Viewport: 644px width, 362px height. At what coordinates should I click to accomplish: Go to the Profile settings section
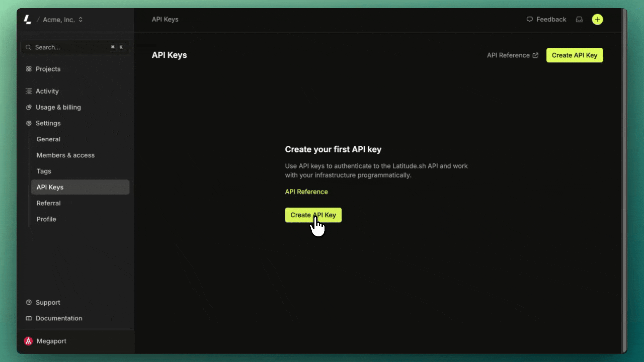pyautogui.click(x=46, y=219)
